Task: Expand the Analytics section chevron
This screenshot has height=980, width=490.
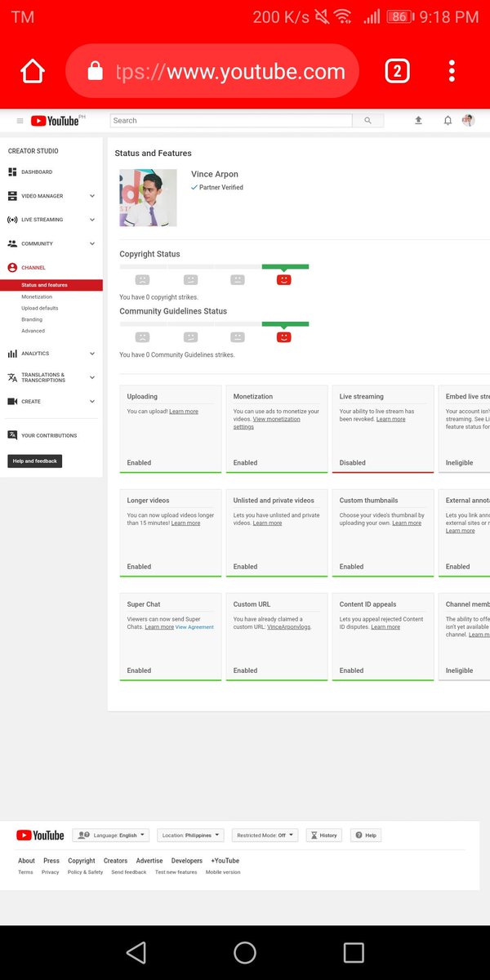Action: 92,354
